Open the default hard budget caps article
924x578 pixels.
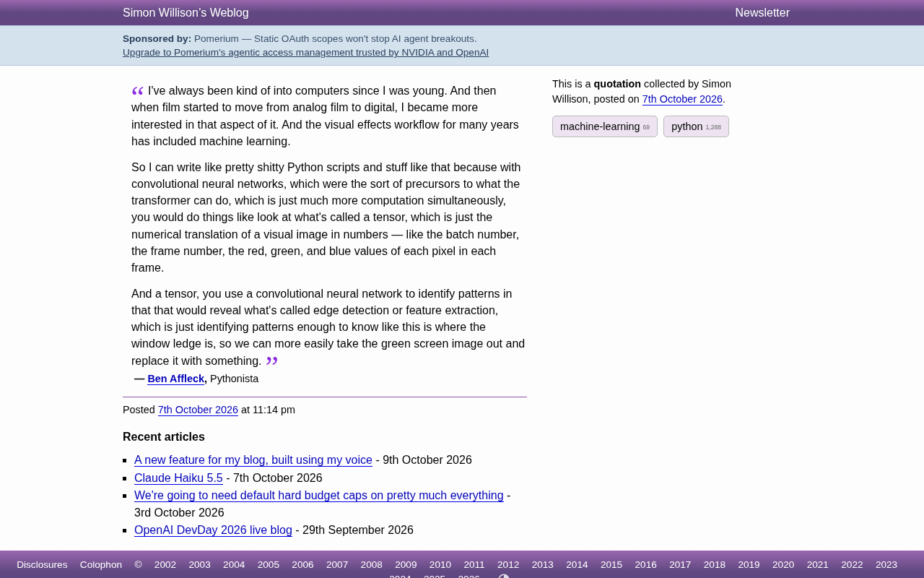coord(319,496)
